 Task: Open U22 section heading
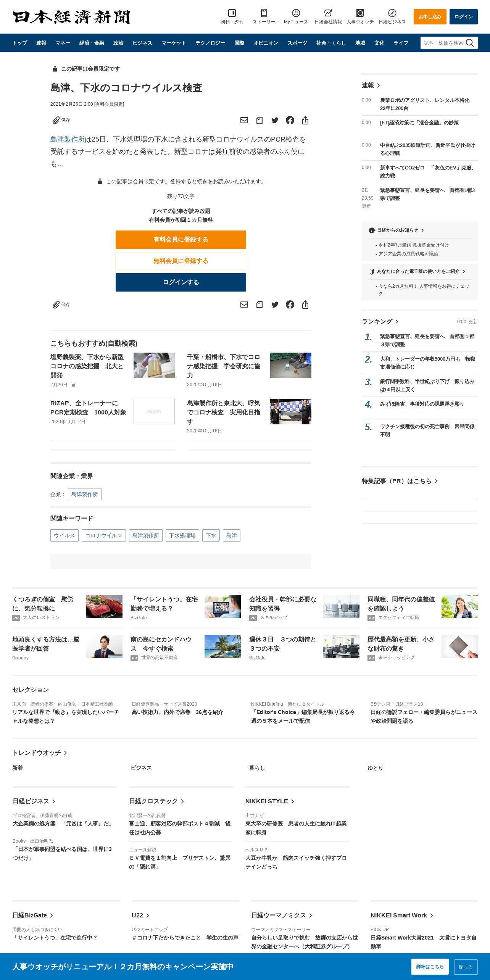[x=140, y=916]
